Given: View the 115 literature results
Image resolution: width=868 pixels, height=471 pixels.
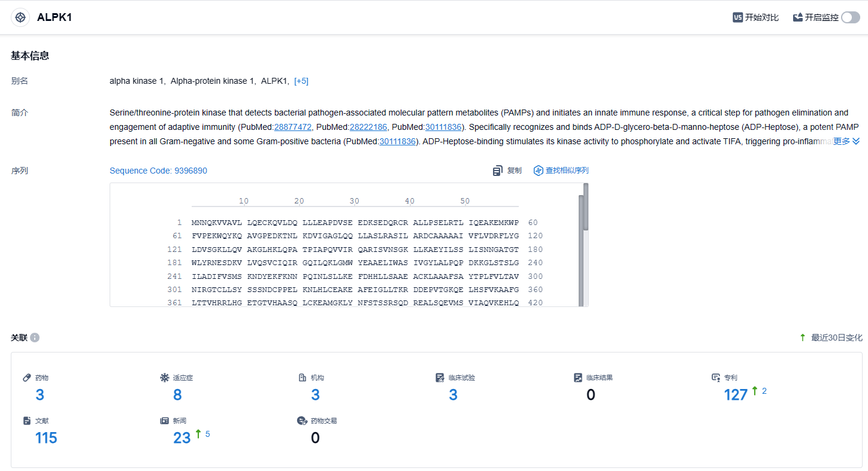Looking at the screenshot, I should [46, 438].
